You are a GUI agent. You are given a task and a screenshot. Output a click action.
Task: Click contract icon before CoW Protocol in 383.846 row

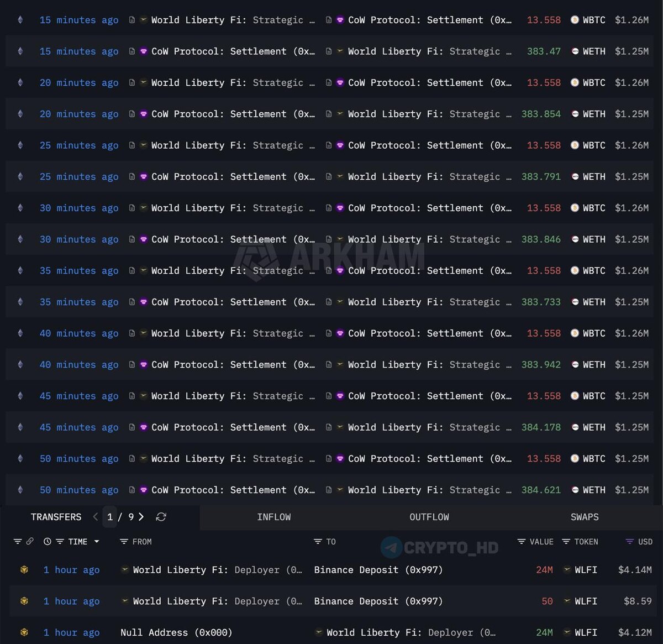point(132,239)
